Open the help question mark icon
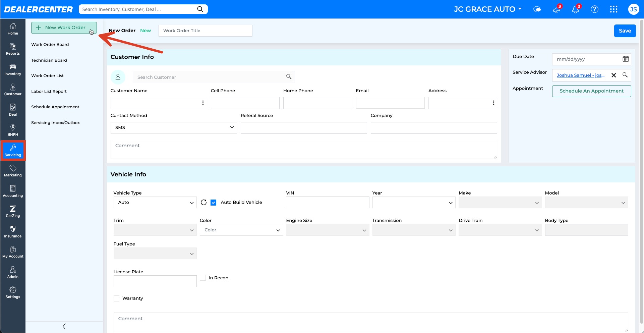This screenshot has height=333, width=644. pos(595,9)
